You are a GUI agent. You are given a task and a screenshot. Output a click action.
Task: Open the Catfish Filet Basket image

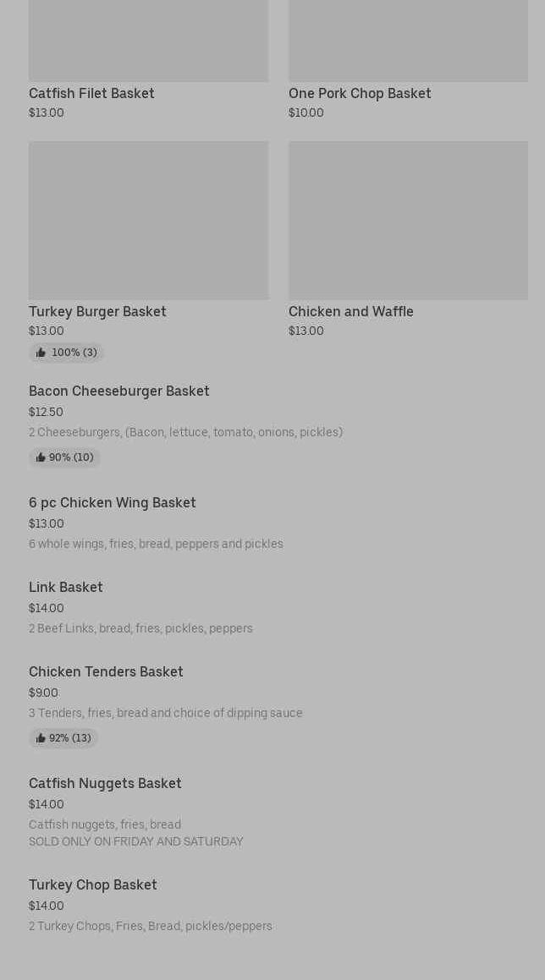tap(148, 41)
